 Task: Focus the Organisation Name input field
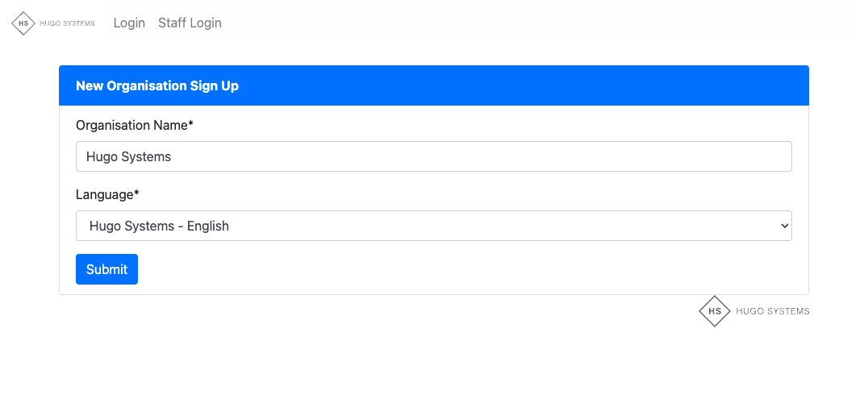click(x=433, y=156)
